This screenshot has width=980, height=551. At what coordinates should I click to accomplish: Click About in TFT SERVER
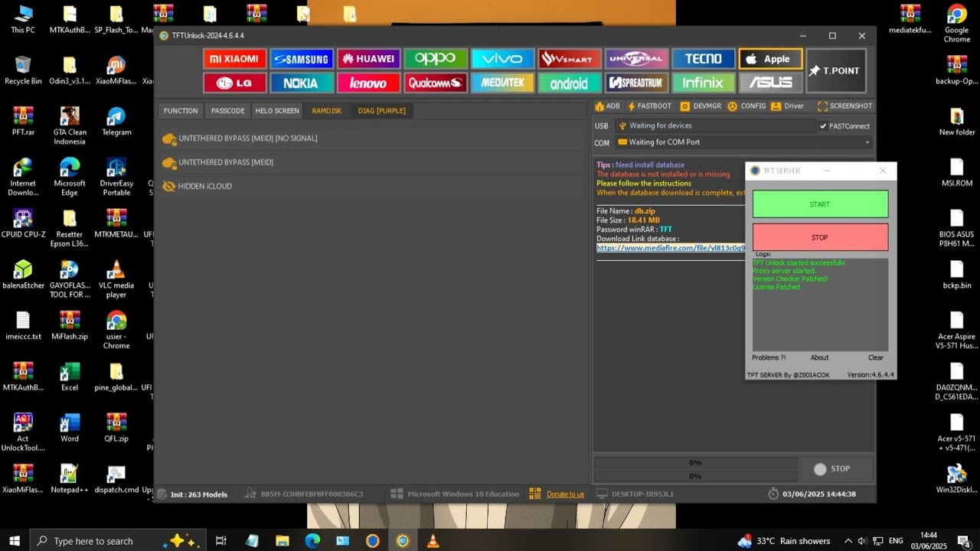[x=819, y=357]
